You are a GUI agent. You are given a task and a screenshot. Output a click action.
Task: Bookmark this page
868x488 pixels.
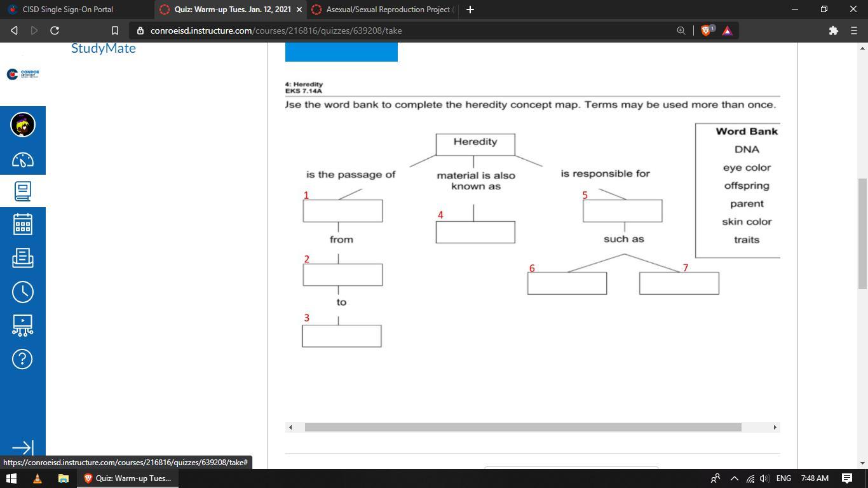pyautogui.click(x=115, y=30)
